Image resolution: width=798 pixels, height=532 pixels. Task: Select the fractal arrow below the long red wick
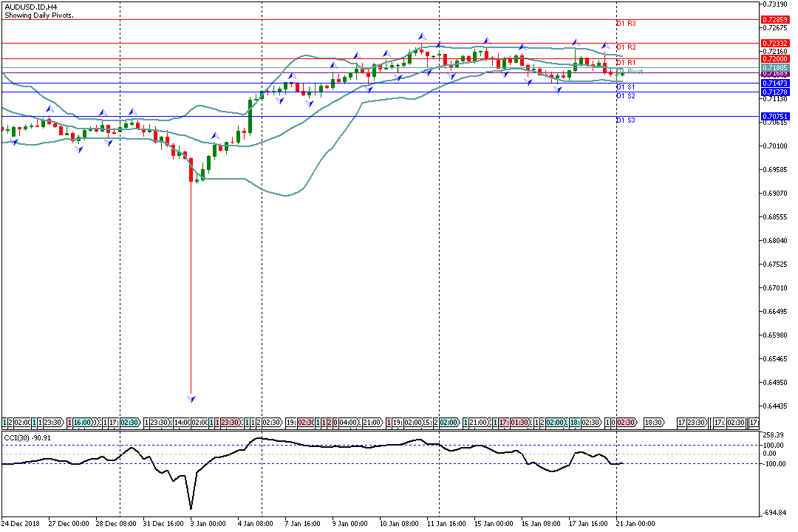[x=191, y=399]
